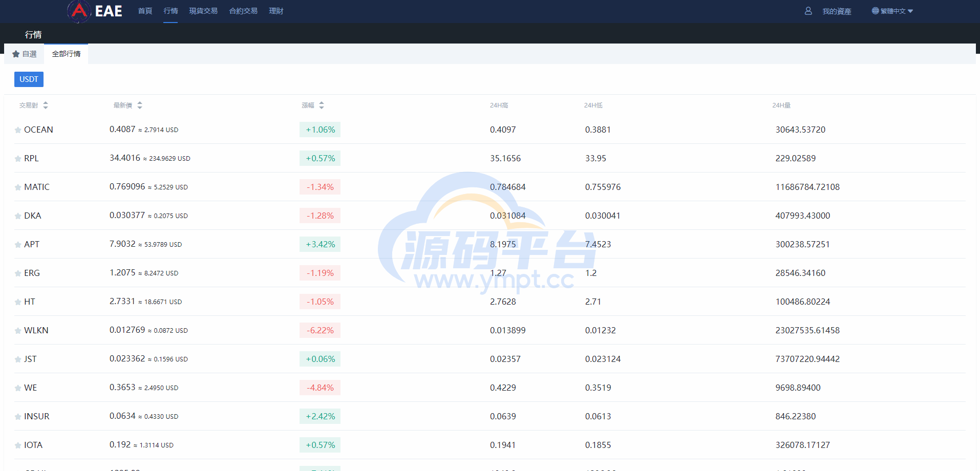Click INSUR +2.42% change badge
This screenshot has height=471, width=980.
click(x=320, y=416)
